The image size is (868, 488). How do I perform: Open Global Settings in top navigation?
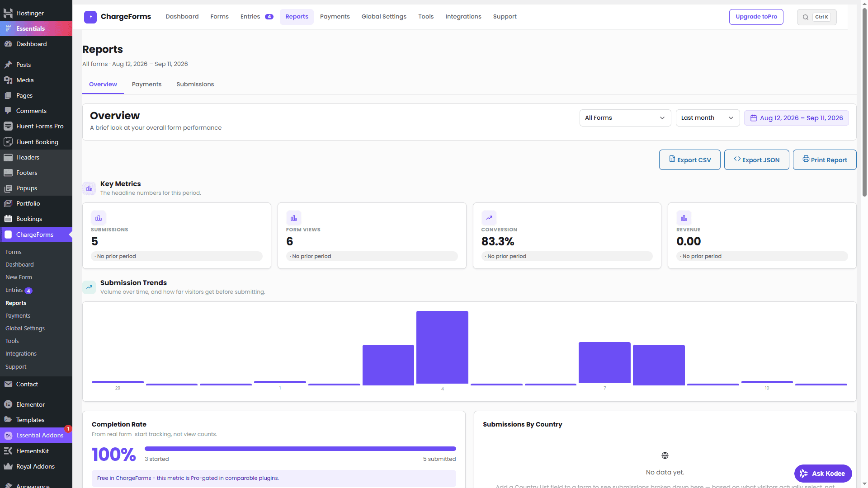(384, 17)
